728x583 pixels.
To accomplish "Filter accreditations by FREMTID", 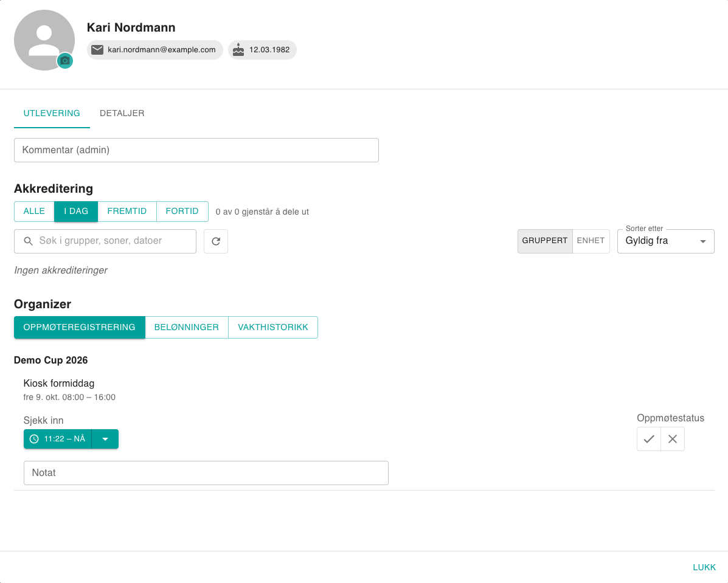I will click(x=127, y=211).
